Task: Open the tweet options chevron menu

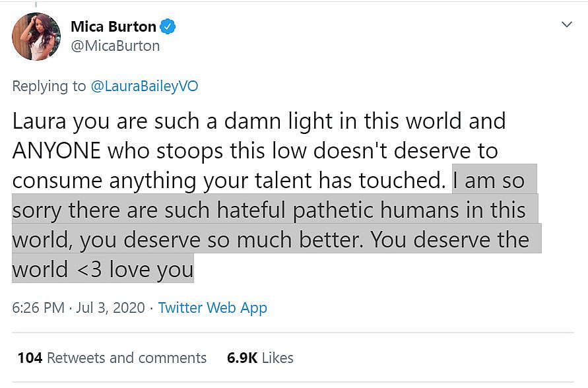Action: [566, 25]
